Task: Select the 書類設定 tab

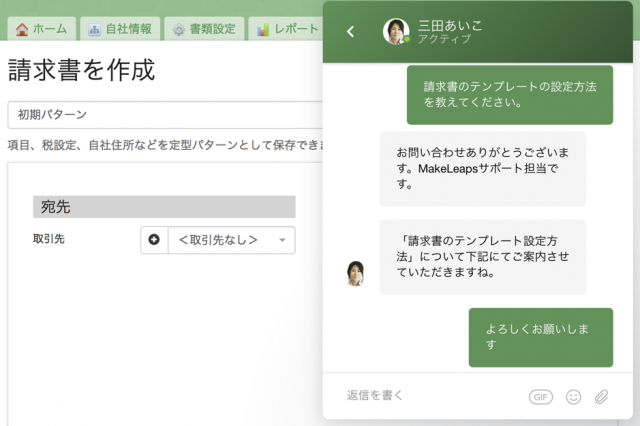Action: [x=204, y=29]
